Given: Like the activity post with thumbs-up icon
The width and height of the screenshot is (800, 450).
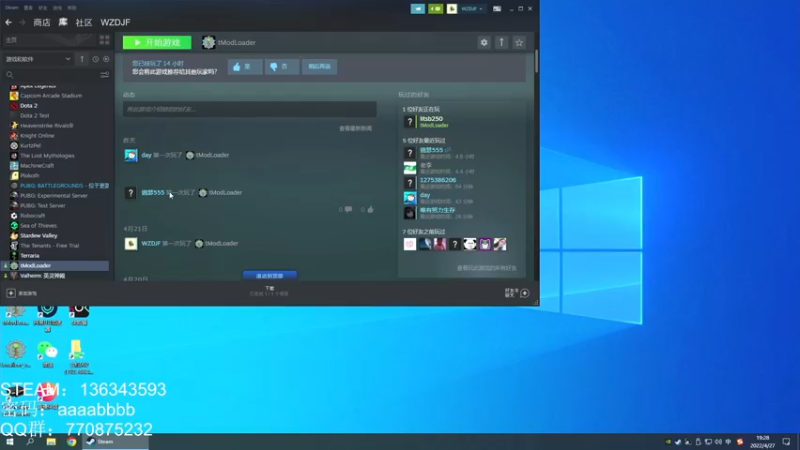Looking at the screenshot, I should pos(370,209).
